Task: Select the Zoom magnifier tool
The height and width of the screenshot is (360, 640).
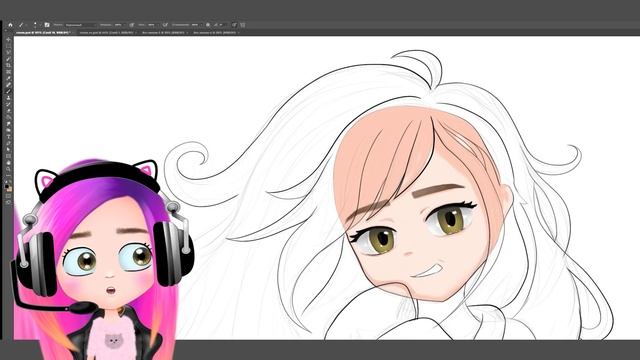Action: tap(9, 169)
